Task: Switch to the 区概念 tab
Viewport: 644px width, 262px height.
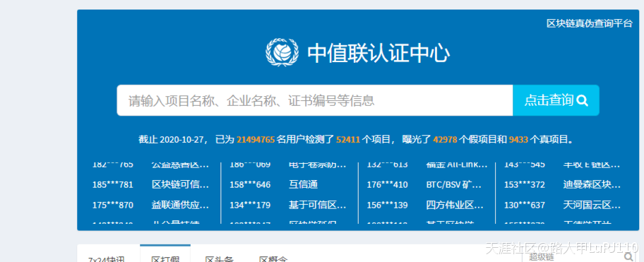Action: coord(273,259)
